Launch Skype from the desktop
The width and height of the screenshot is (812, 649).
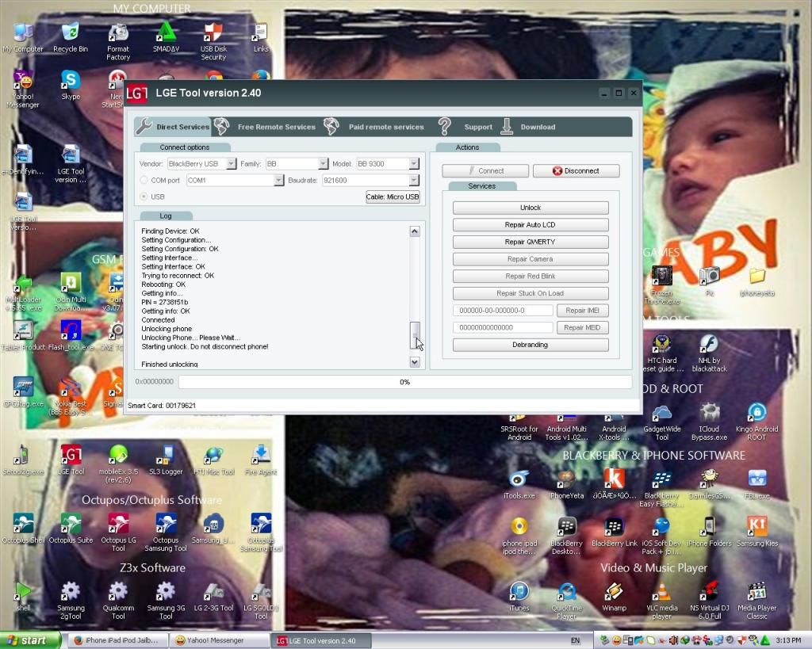point(71,85)
